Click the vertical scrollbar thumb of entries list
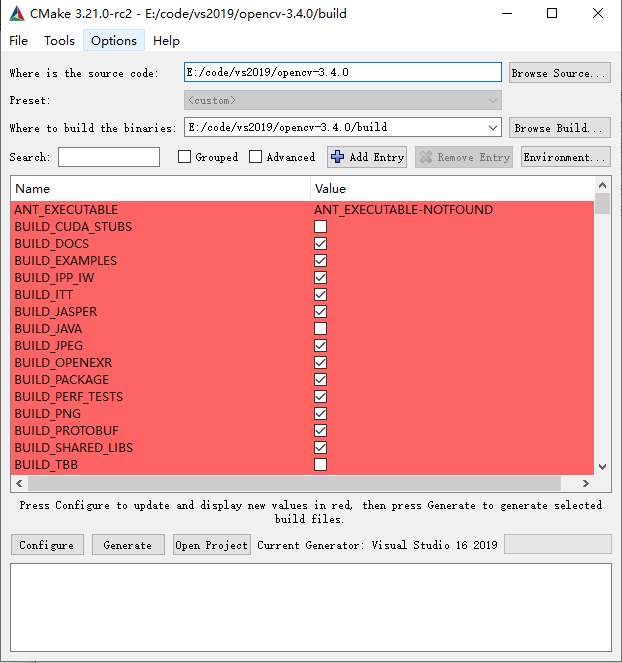622x663 pixels. (603, 204)
